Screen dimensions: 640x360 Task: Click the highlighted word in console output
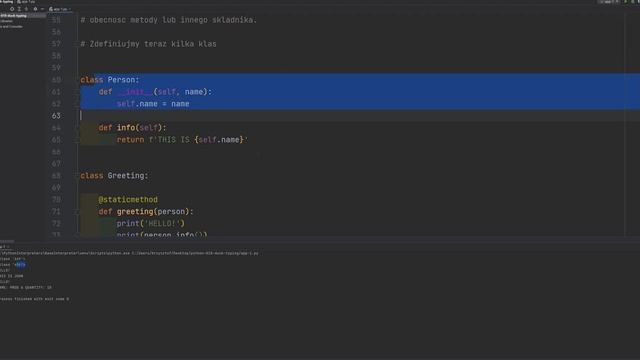pyautogui.click(x=20, y=264)
